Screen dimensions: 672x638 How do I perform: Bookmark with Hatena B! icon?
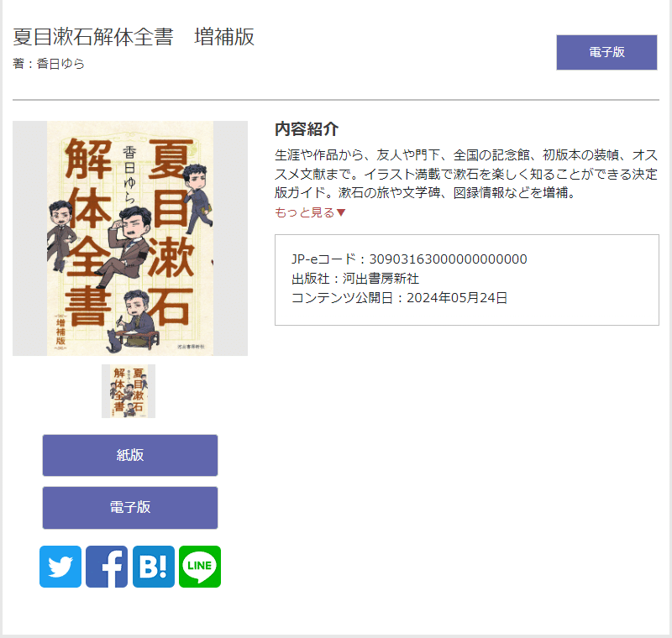pos(154,567)
